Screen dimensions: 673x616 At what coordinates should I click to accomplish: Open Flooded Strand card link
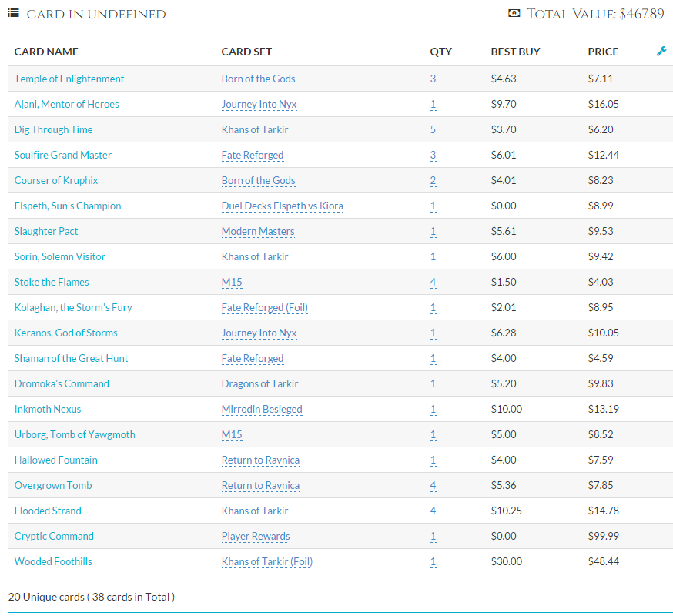[x=48, y=511]
